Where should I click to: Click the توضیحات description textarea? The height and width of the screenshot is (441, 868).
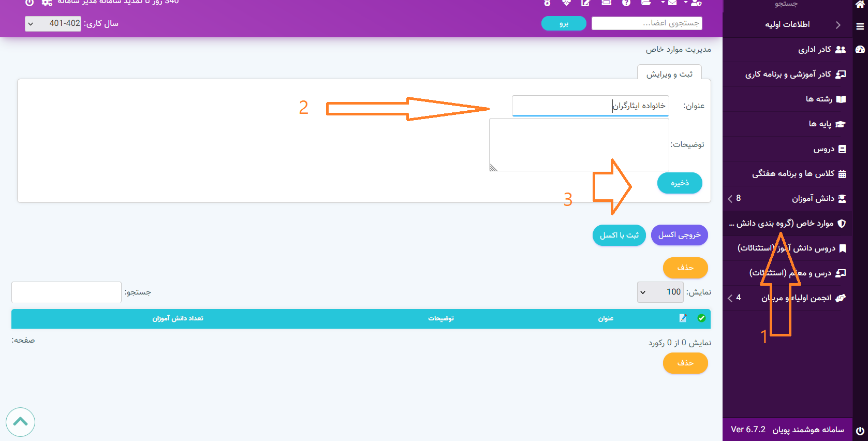(579, 144)
